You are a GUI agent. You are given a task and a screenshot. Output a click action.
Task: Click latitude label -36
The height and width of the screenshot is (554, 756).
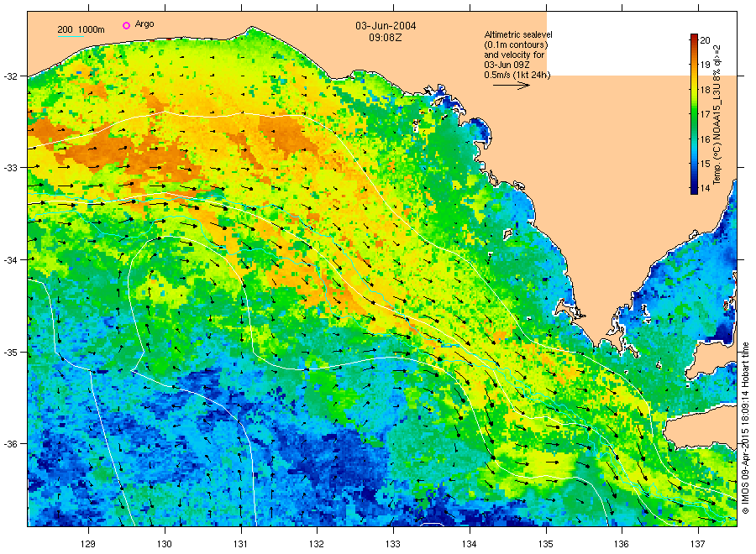point(10,444)
